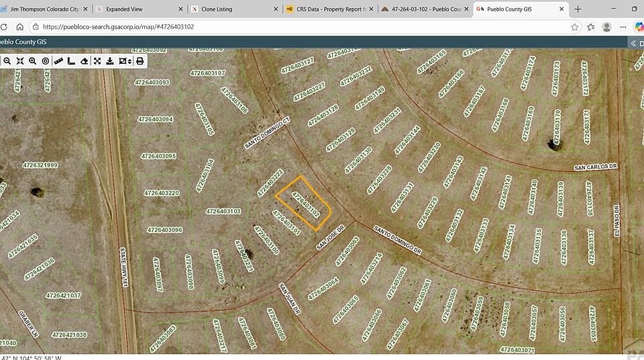The width and height of the screenshot is (644, 360).
Task: Click the fullscreen expand arrows icon
Action: pyautogui.click(x=97, y=61)
